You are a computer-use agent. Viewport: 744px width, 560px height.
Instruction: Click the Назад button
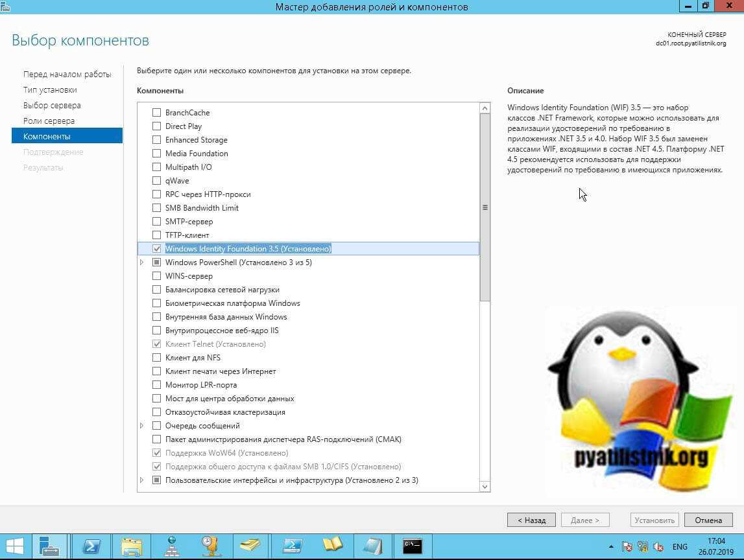[x=531, y=520]
